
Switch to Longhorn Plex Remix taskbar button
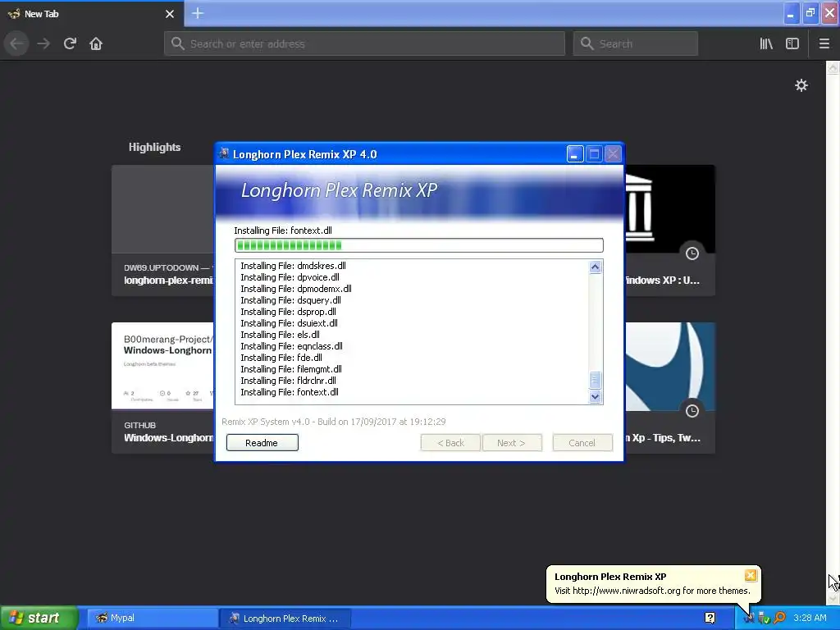(285, 619)
